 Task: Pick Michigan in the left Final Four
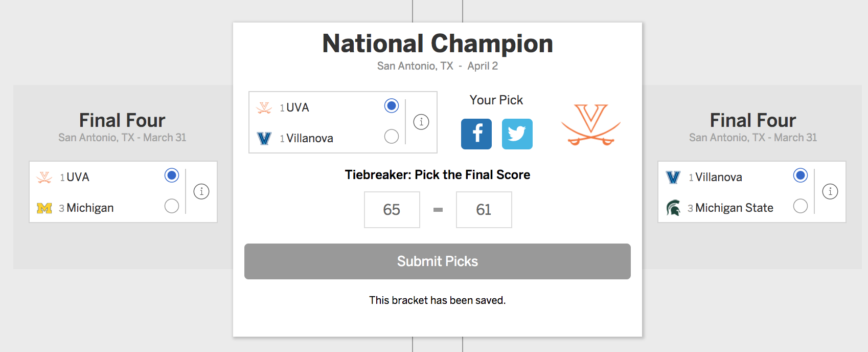tap(172, 206)
